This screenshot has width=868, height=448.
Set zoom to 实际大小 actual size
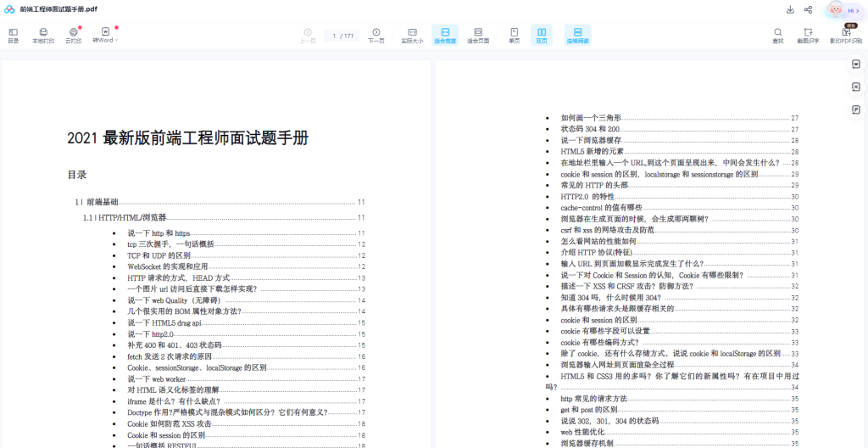point(412,36)
